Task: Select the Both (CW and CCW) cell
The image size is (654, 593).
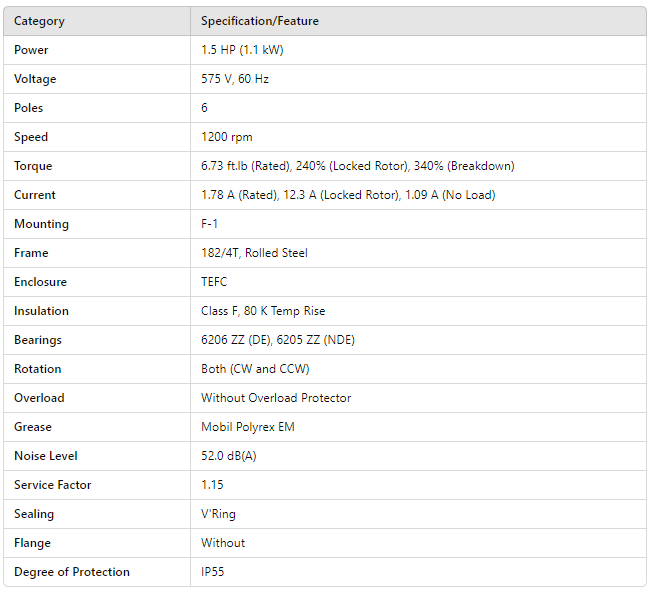Action: click(x=255, y=369)
